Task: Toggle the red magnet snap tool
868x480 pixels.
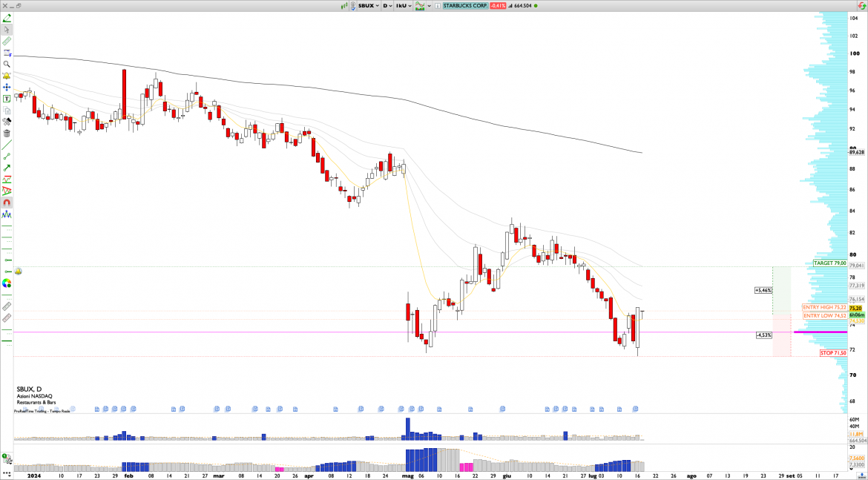Action: 7,203
